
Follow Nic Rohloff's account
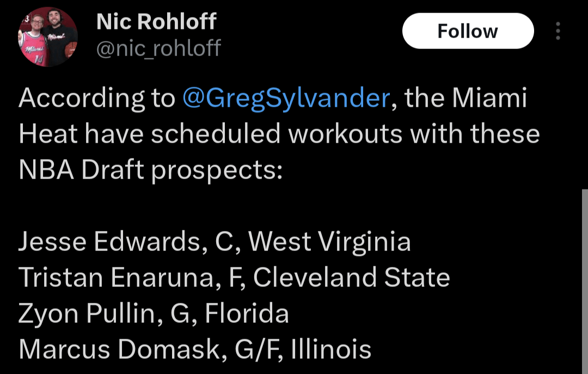468,31
